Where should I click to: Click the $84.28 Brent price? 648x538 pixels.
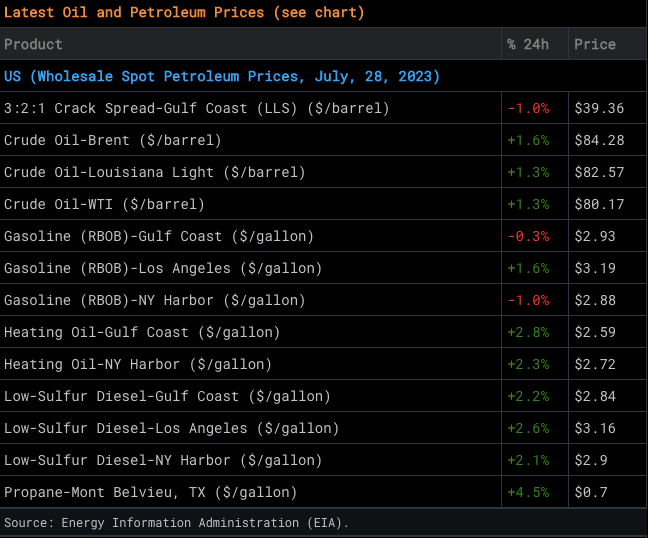599,140
